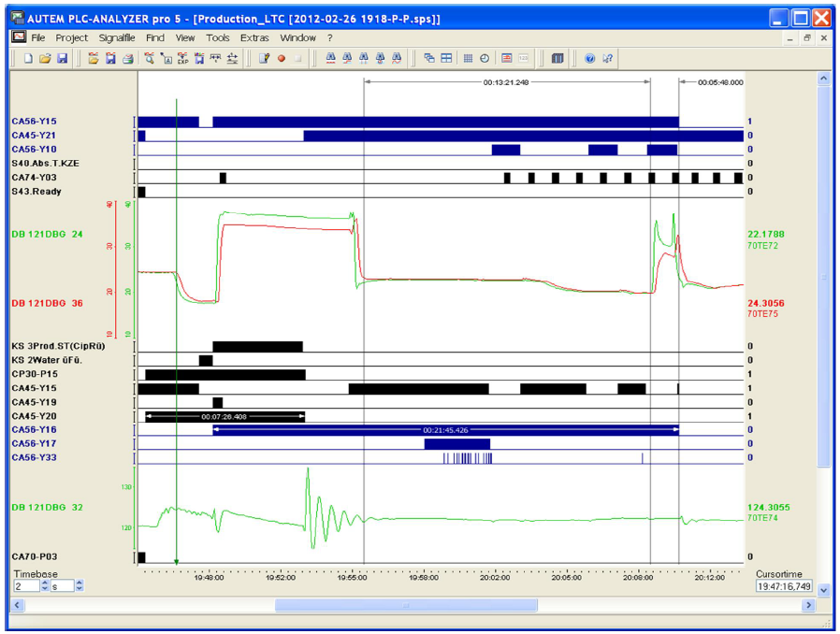Click the first binoculars find icon
This screenshot has width=840, height=634.
tap(330, 58)
